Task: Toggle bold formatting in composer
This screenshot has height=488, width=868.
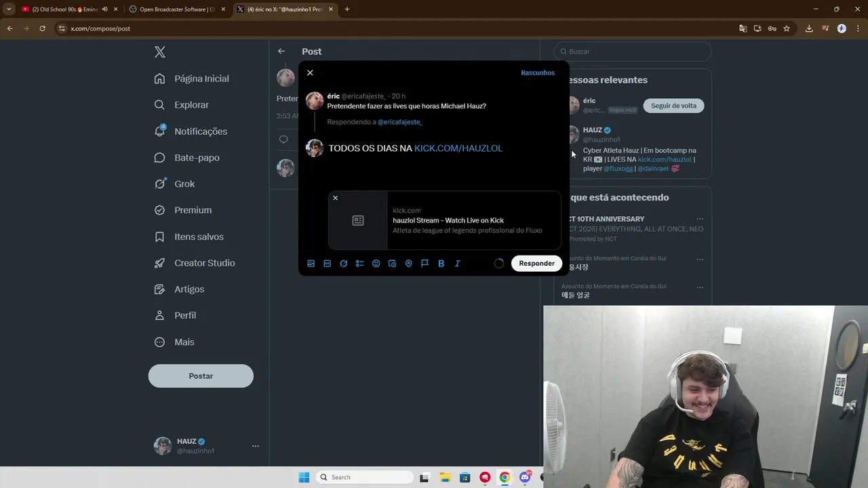Action: pos(441,264)
